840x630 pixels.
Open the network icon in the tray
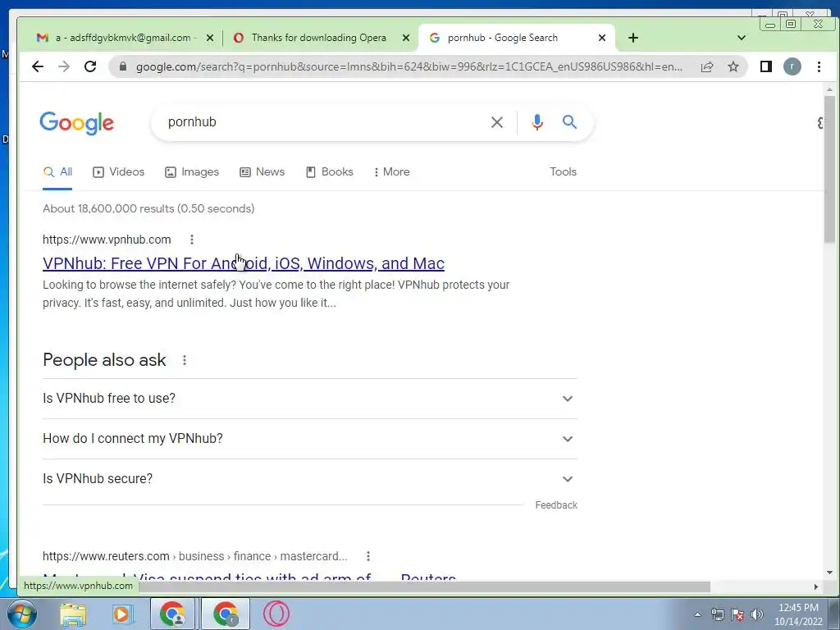pyautogui.click(x=717, y=614)
